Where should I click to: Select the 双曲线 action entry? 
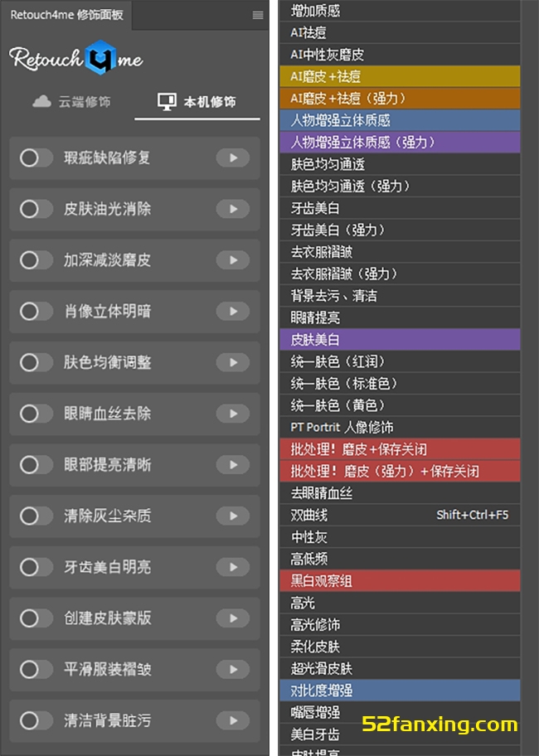(x=400, y=515)
